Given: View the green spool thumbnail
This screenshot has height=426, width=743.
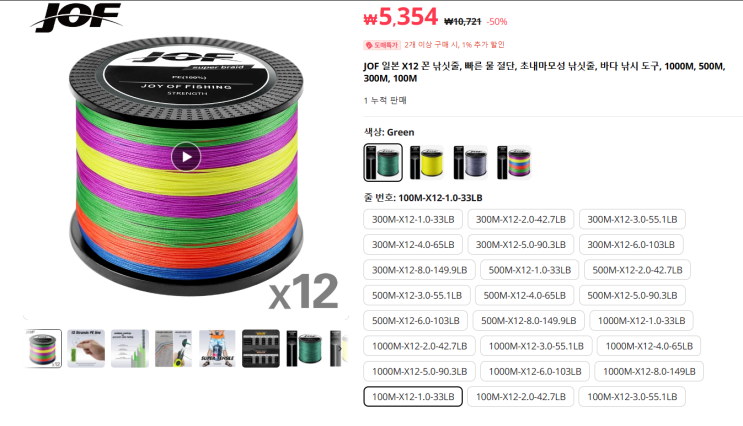Looking at the screenshot, I should click(304, 349).
